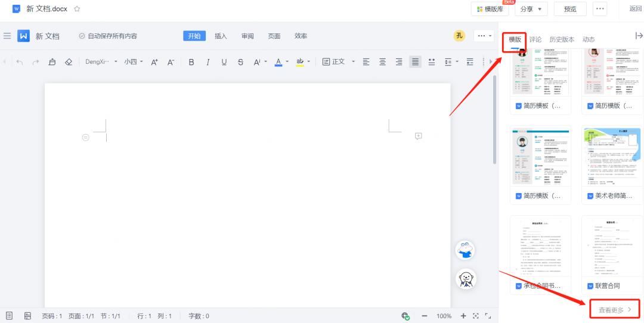The image size is (644, 323).
Task: Click the indent icon at toolbar end
Action: tap(470, 62)
